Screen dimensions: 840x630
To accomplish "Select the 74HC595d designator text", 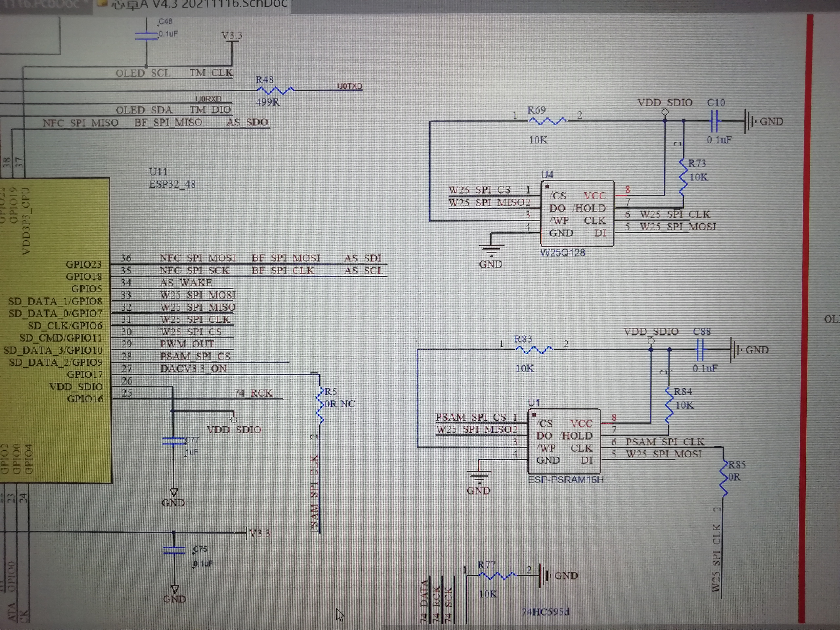I will pos(545,612).
